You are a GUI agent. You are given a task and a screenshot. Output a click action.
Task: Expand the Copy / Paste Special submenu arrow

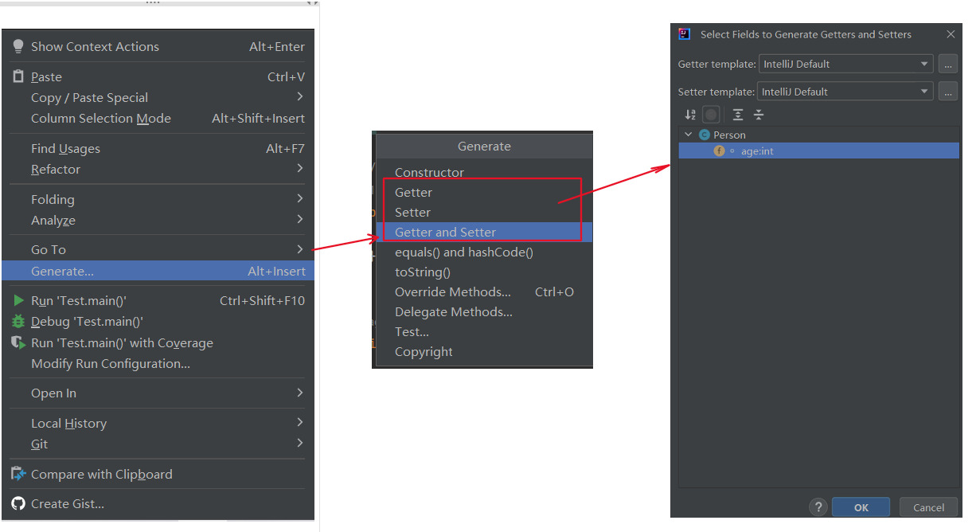point(300,96)
